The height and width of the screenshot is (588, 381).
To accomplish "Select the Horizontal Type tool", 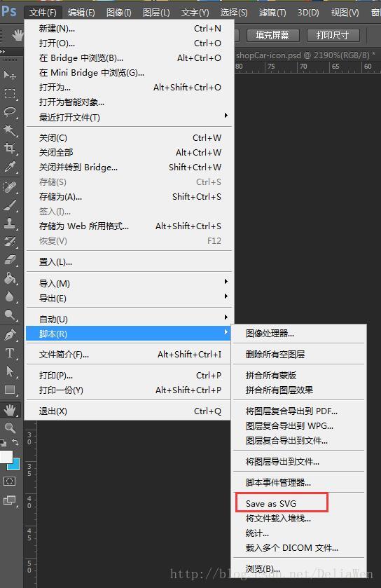I will tap(9, 353).
